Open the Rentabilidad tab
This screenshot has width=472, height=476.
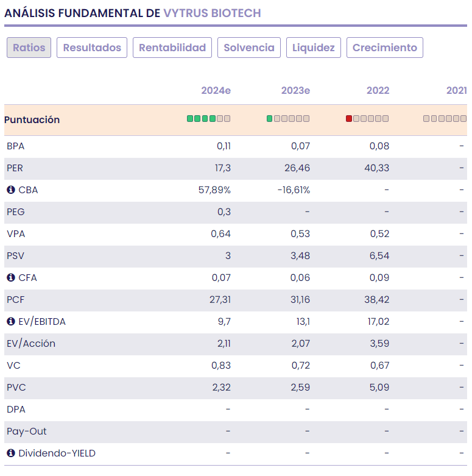pos(172,48)
